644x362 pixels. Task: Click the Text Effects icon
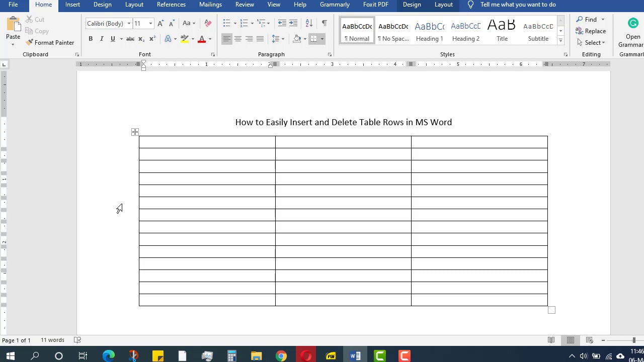tap(168, 39)
